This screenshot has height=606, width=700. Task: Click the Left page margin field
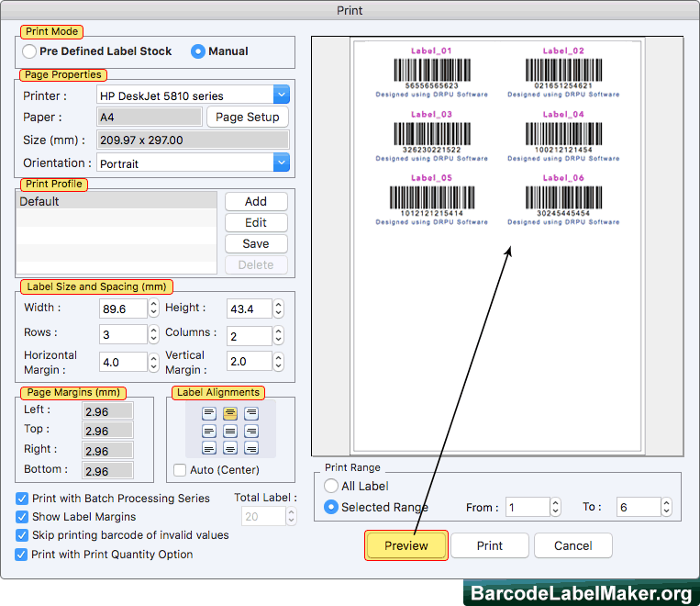(x=107, y=411)
